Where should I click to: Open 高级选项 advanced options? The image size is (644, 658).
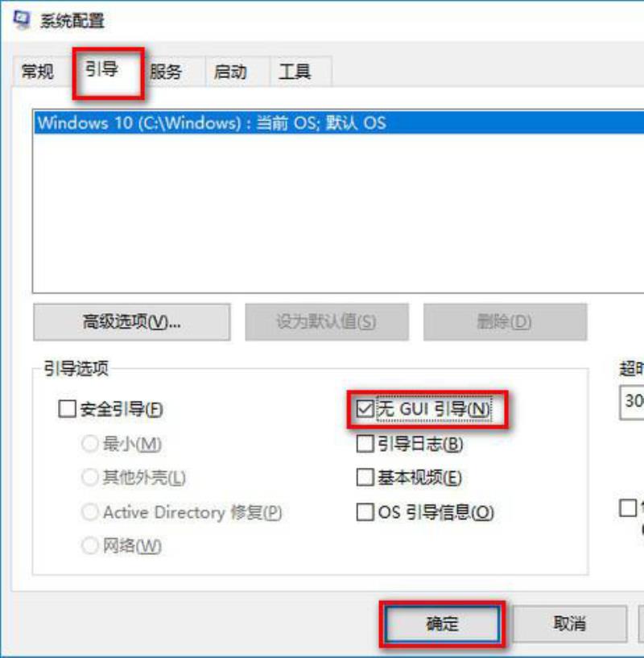[x=132, y=322]
